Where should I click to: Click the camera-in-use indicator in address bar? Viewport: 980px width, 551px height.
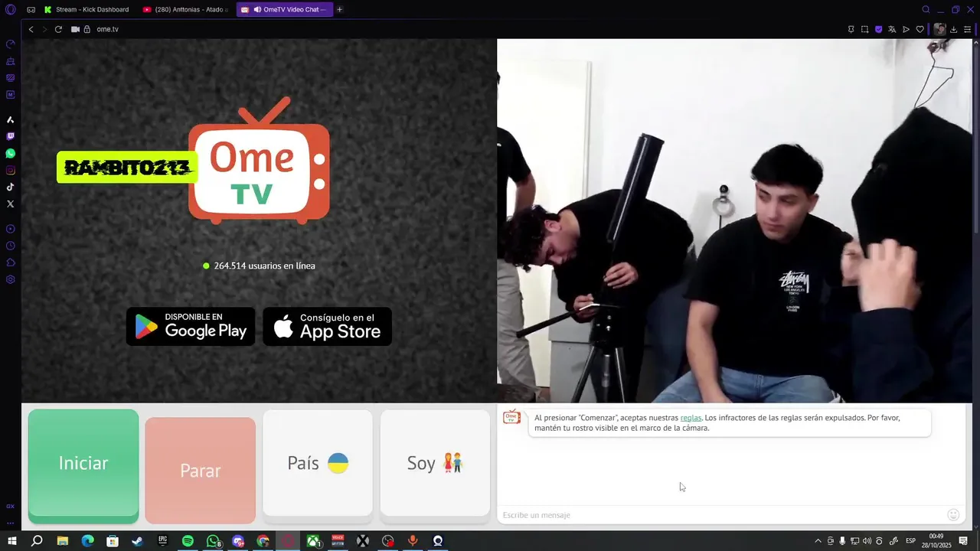[75, 29]
